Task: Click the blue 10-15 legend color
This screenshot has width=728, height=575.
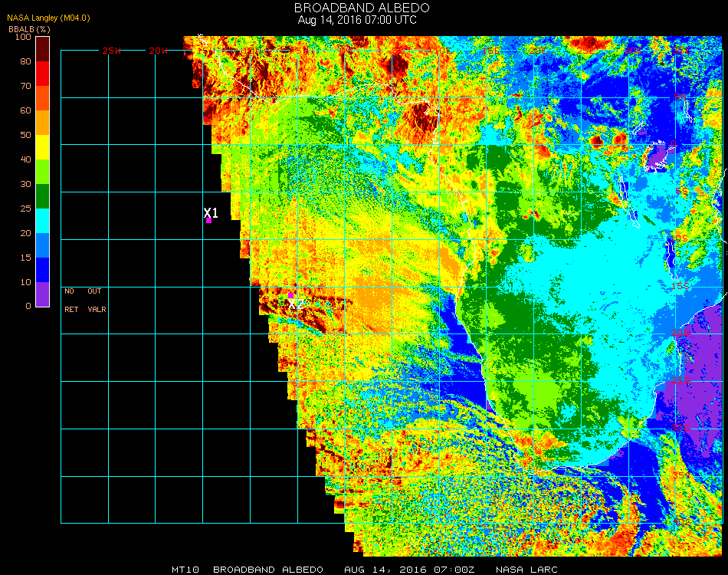Action: point(43,269)
